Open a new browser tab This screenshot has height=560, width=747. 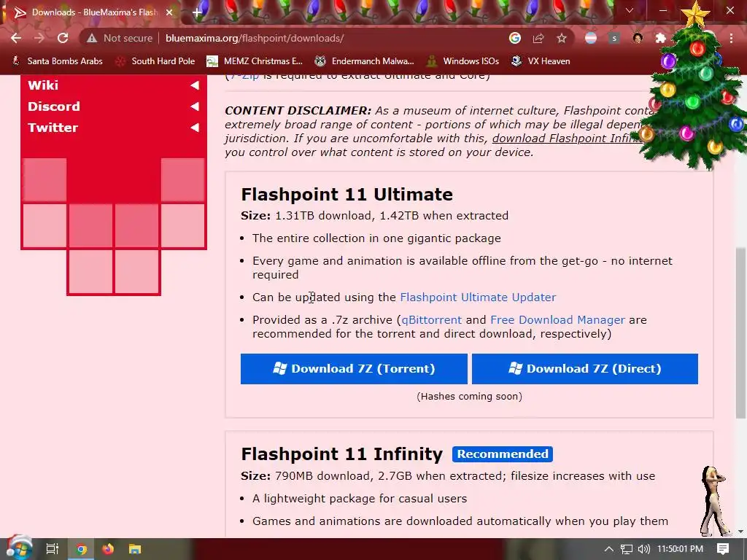coord(197,12)
